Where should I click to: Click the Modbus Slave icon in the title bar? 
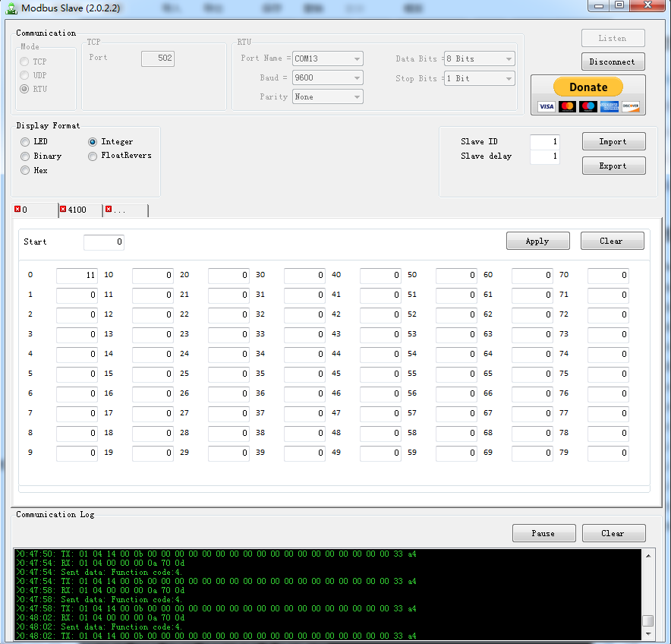pyautogui.click(x=10, y=8)
